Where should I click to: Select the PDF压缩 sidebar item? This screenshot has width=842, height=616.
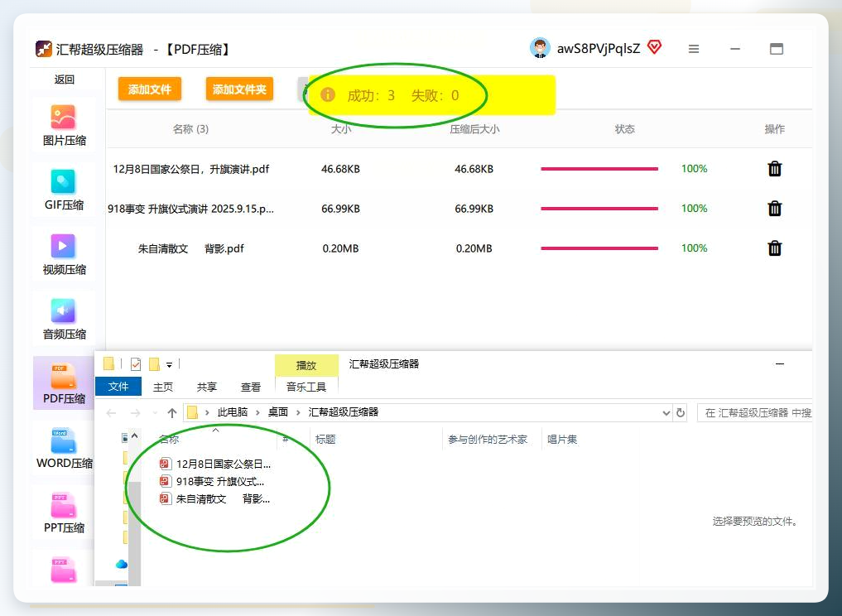tap(64, 383)
